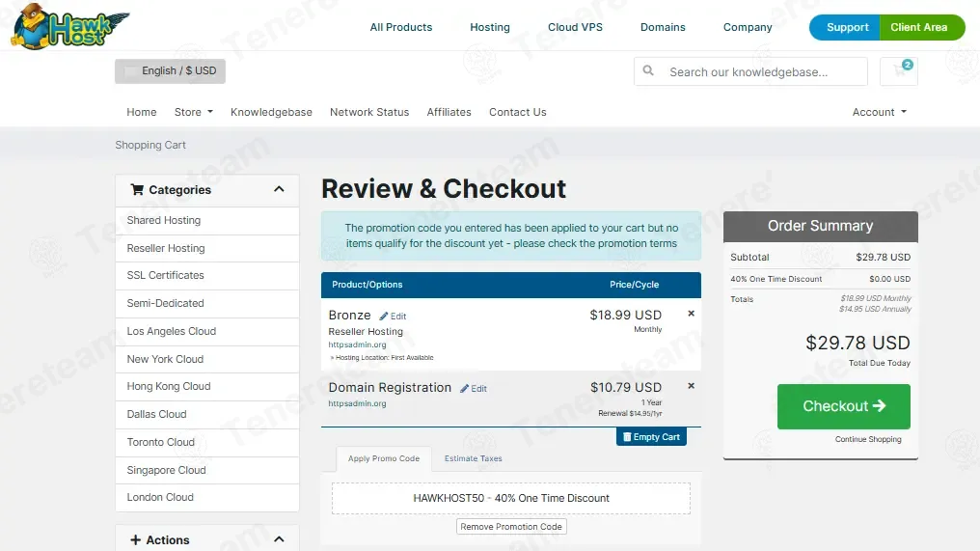Click the green Checkout button
The width and height of the screenshot is (980, 551).
[x=844, y=406]
